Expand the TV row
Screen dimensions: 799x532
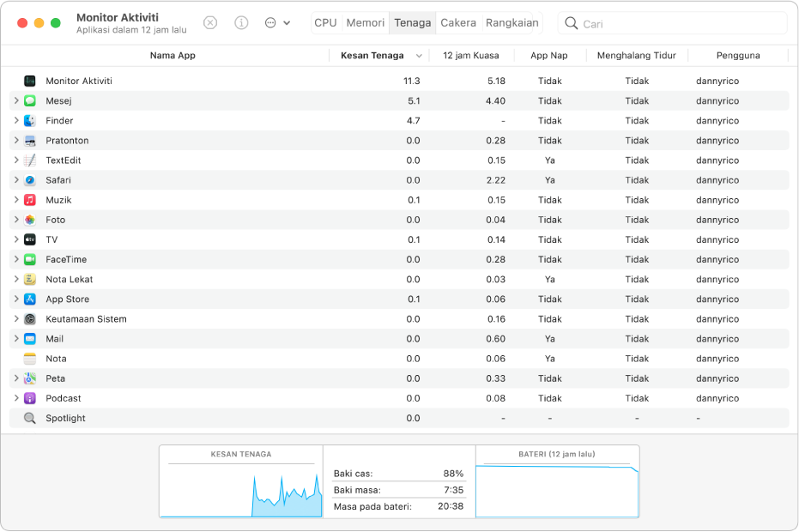[16, 239]
